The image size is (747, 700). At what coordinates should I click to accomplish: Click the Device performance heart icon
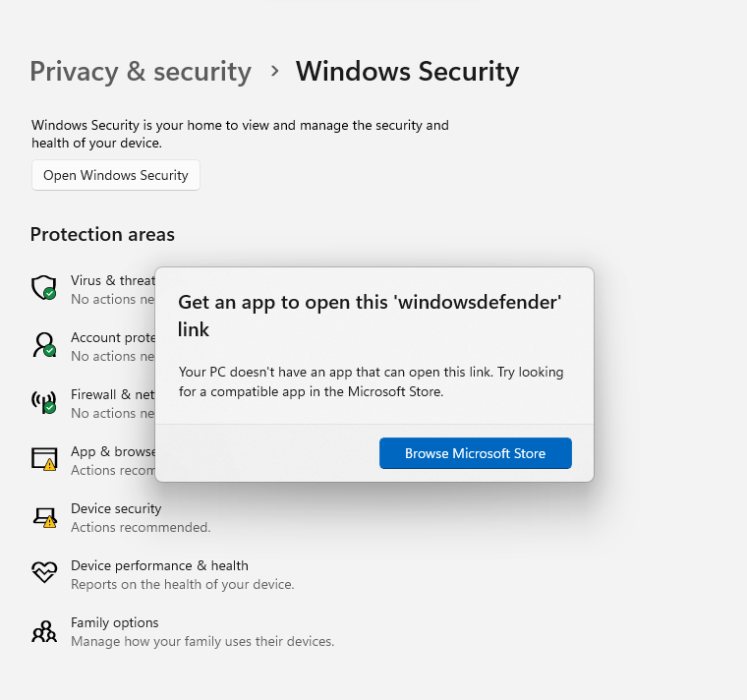click(x=44, y=572)
